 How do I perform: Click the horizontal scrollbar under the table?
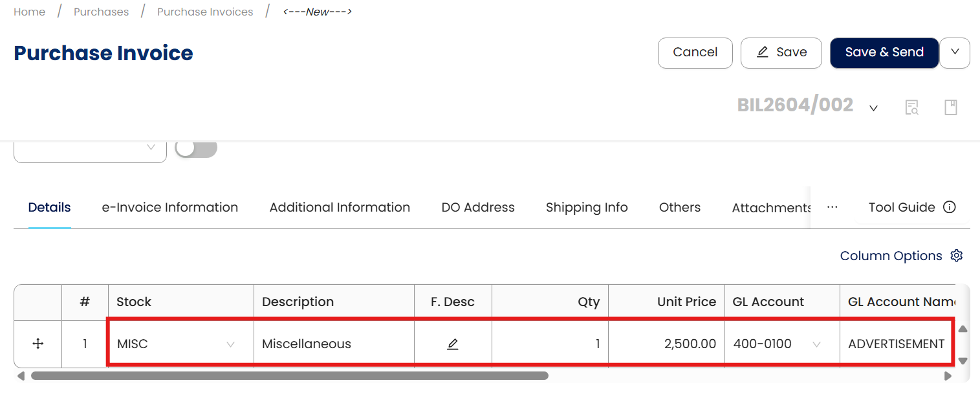(x=289, y=375)
